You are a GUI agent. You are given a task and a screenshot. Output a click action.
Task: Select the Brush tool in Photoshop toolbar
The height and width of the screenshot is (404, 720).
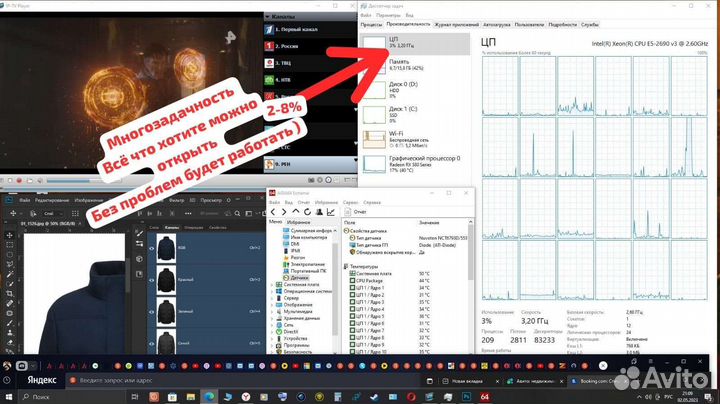tap(10, 323)
